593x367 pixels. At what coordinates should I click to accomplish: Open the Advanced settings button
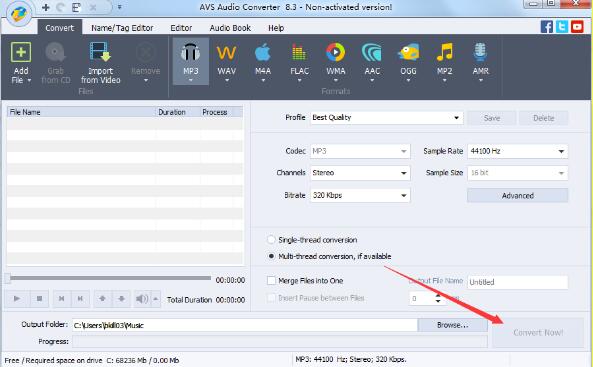click(518, 196)
